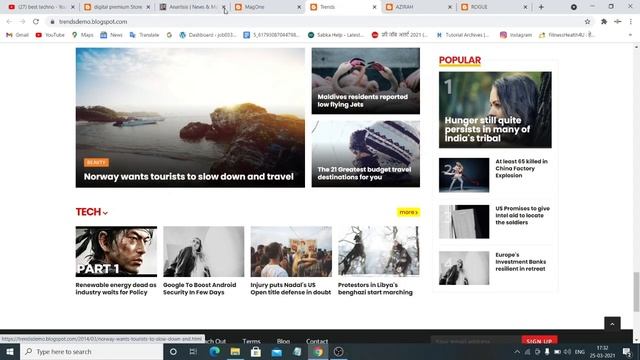Click the Windows taskbar search box
640x360 pixels.
tap(91, 351)
